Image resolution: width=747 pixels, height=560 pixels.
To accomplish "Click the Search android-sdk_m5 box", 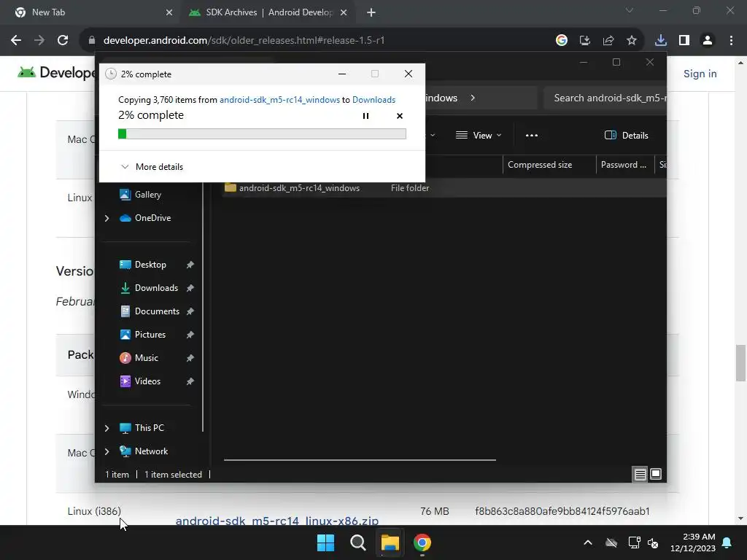I will point(605,98).
